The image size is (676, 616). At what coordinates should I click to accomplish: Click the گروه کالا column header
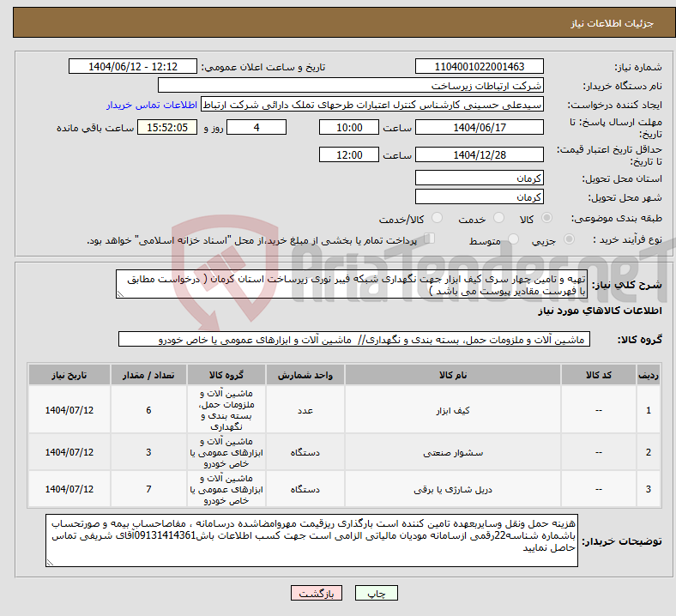[x=226, y=375]
